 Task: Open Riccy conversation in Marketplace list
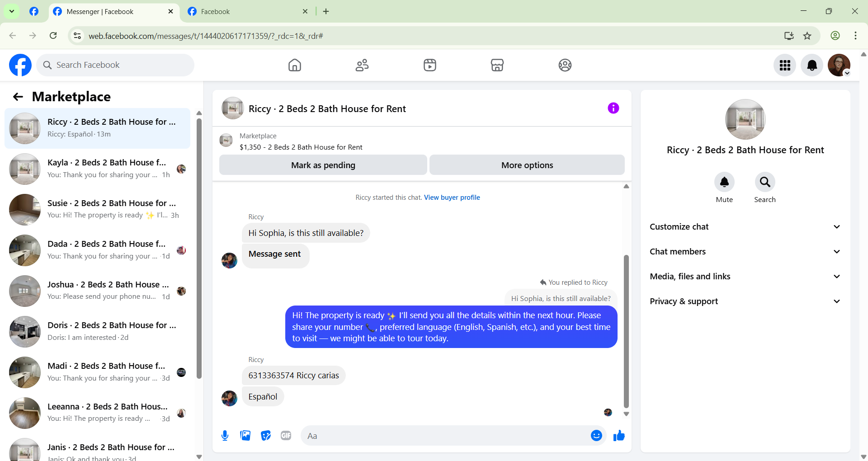[x=97, y=128]
